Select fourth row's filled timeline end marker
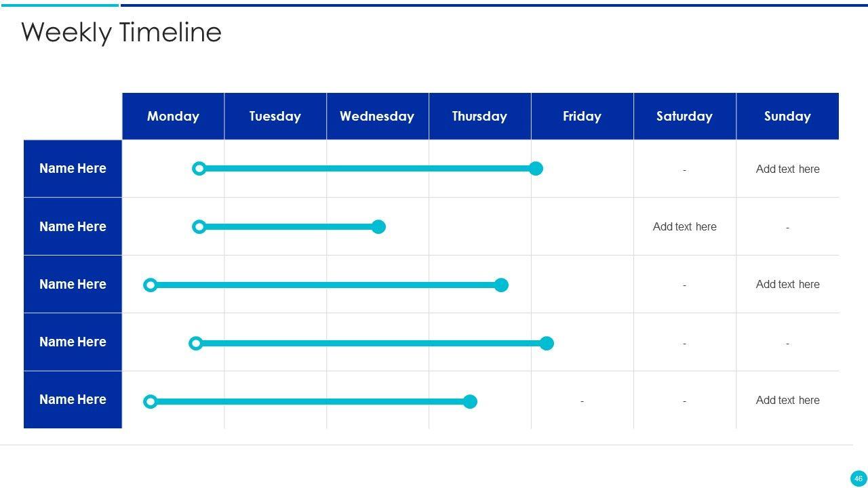Screen dimensions: 868x488 pos(547,344)
